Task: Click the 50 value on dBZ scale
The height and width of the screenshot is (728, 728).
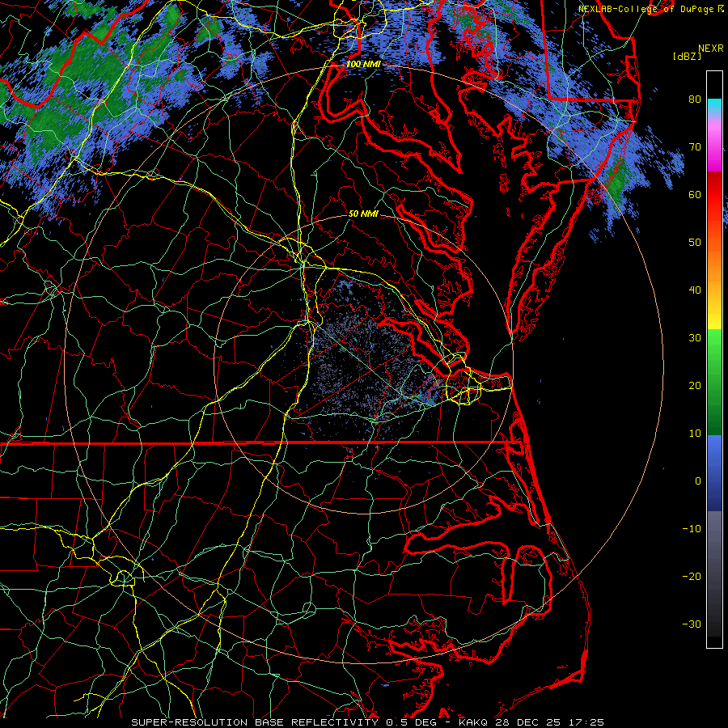Action: pyautogui.click(x=695, y=243)
